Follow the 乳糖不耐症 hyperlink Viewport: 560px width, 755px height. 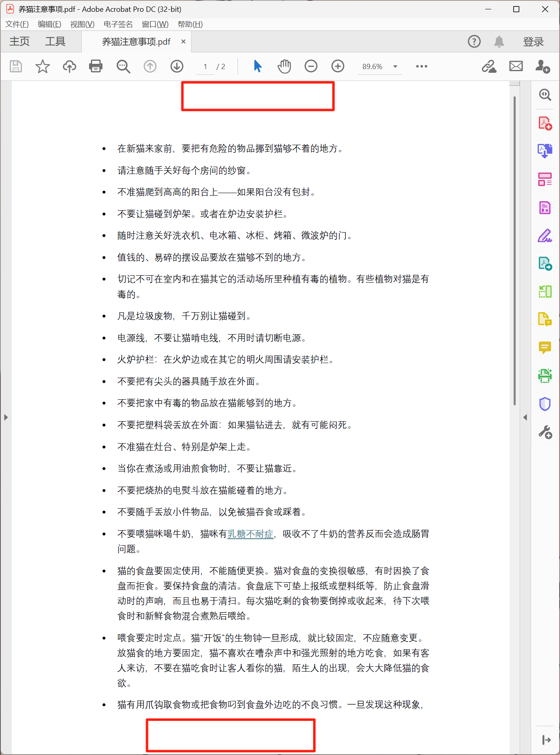(x=250, y=534)
